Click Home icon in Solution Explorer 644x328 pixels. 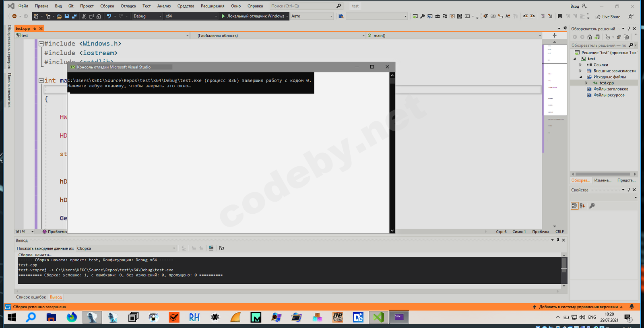point(589,37)
